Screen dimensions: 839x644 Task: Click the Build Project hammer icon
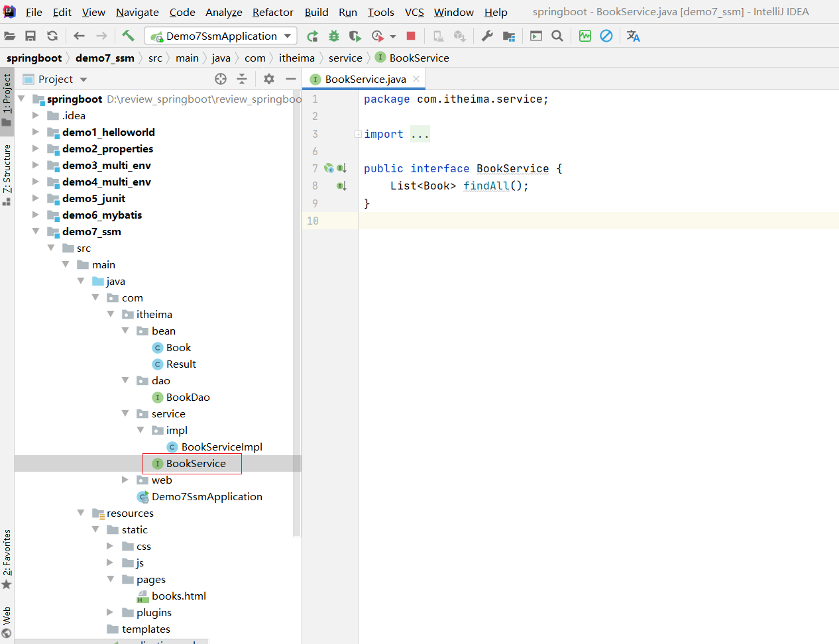[x=128, y=36]
